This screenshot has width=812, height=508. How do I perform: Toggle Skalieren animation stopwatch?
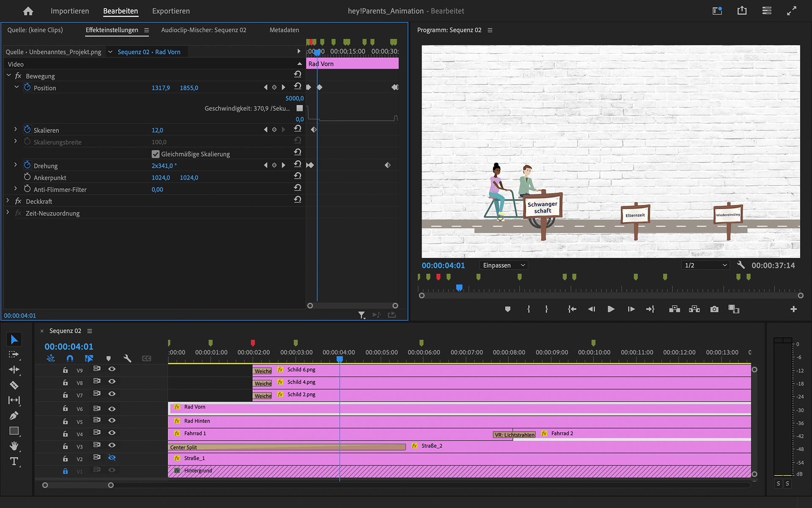(x=27, y=129)
